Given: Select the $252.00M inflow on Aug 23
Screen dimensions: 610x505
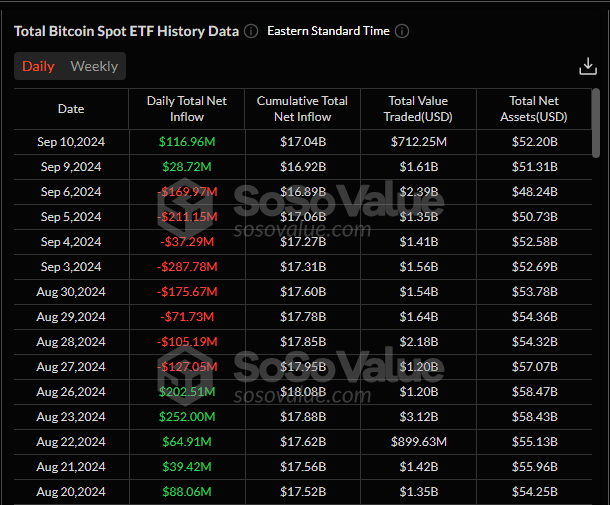Looking at the screenshot, I should click(187, 417).
